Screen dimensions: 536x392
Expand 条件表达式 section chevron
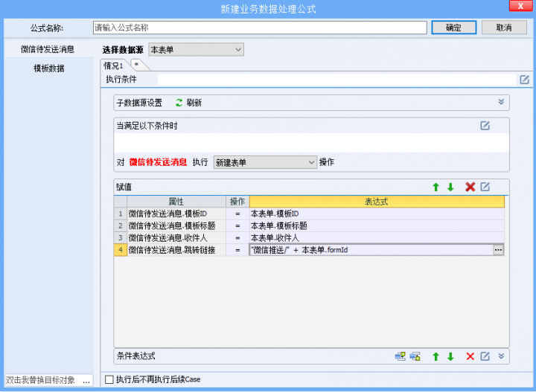(501, 356)
